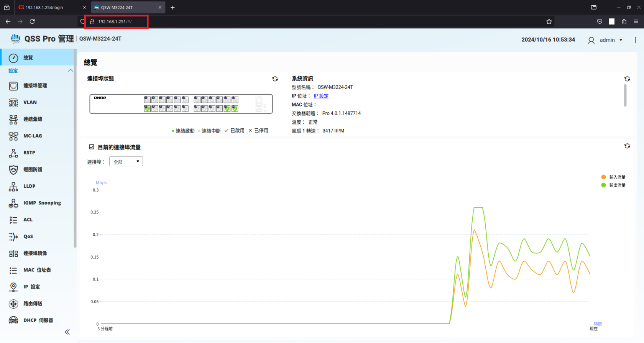Follow the IP 設定 hyperlink
The image size is (644, 343).
pos(321,96)
